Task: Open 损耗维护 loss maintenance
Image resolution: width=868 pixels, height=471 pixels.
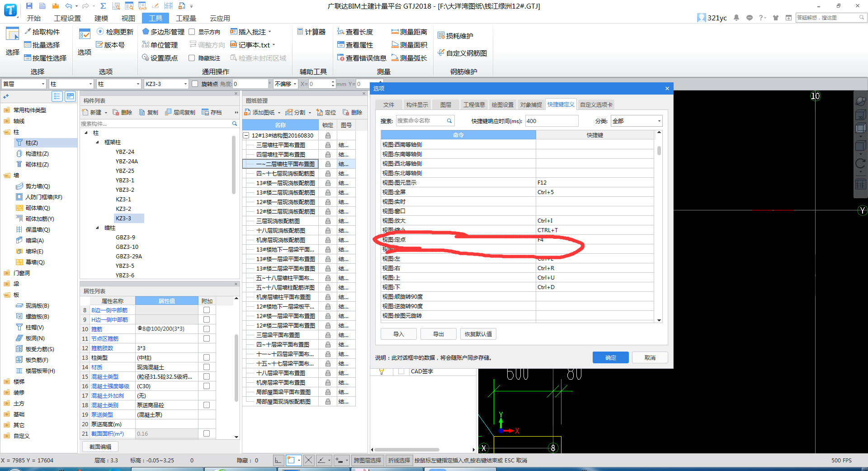Action: click(456, 36)
